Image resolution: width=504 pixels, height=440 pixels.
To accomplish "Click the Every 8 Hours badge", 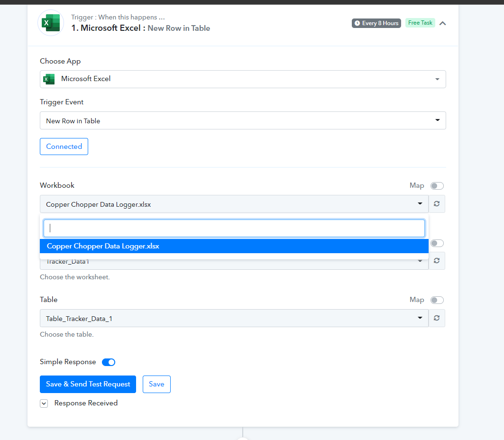I will (376, 23).
